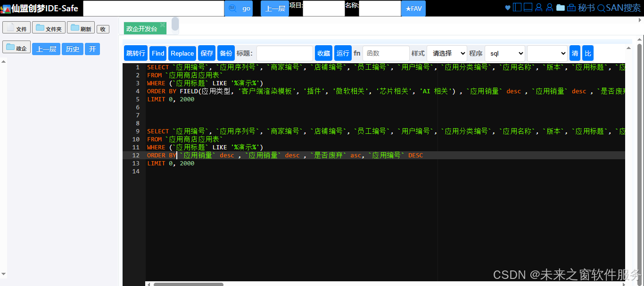The image size is (644, 286).
Task: Click the top bar 上一层 button
Action: click(275, 8)
